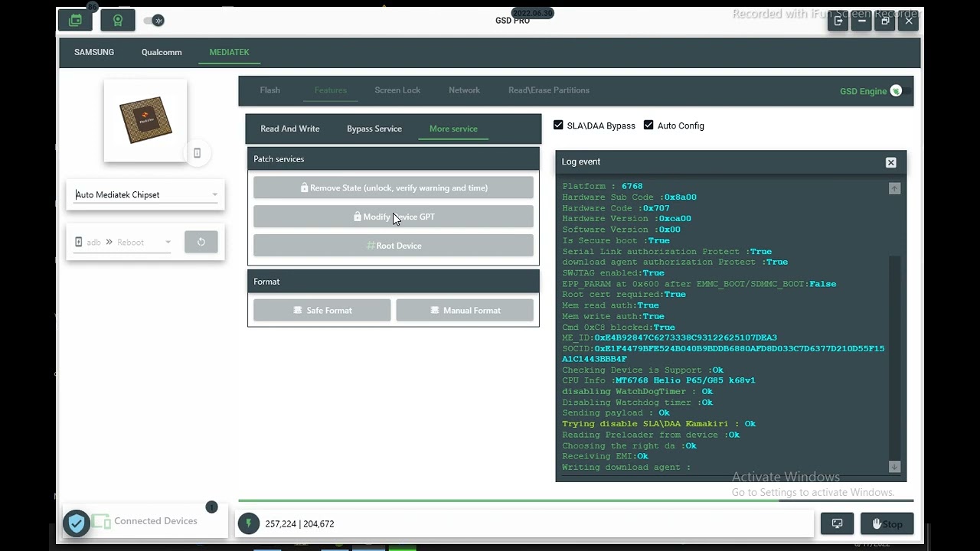
Task: Open the Screen Lock tab
Action: pyautogui.click(x=397, y=90)
